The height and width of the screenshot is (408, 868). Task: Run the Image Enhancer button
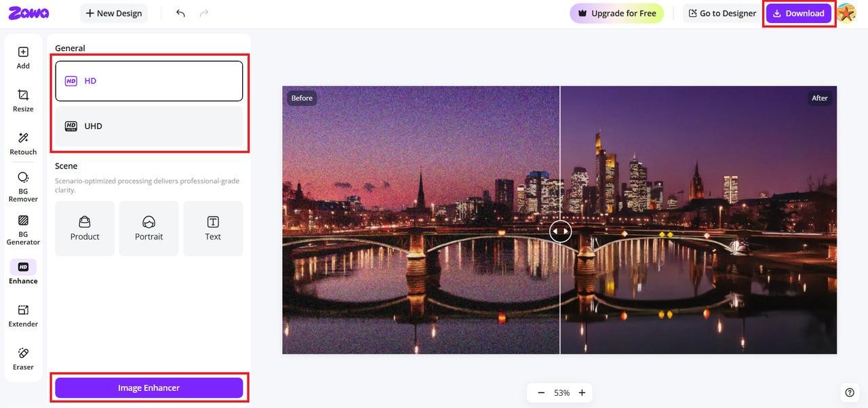pos(149,388)
